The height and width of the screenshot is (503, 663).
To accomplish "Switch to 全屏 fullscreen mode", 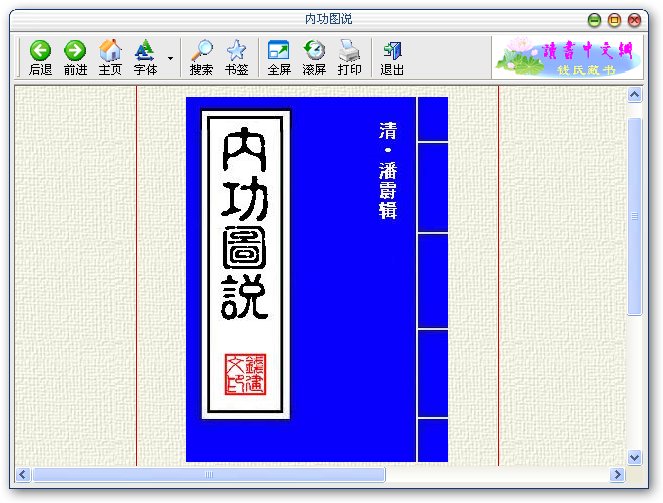I will pyautogui.click(x=279, y=57).
